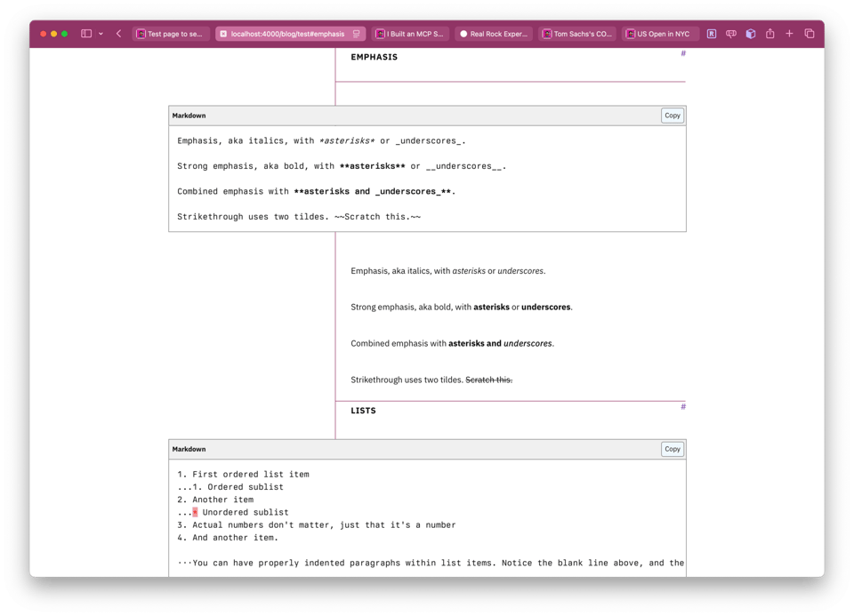Image resolution: width=854 pixels, height=616 pixels.
Task: Copy the Lists markdown snippet
Action: (x=672, y=449)
